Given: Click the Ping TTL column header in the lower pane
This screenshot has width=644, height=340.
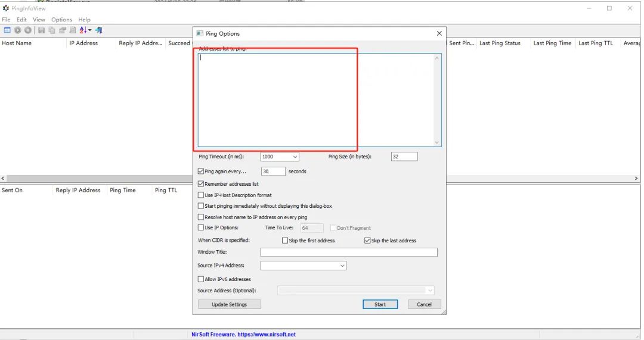Looking at the screenshot, I should coord(172,191).
